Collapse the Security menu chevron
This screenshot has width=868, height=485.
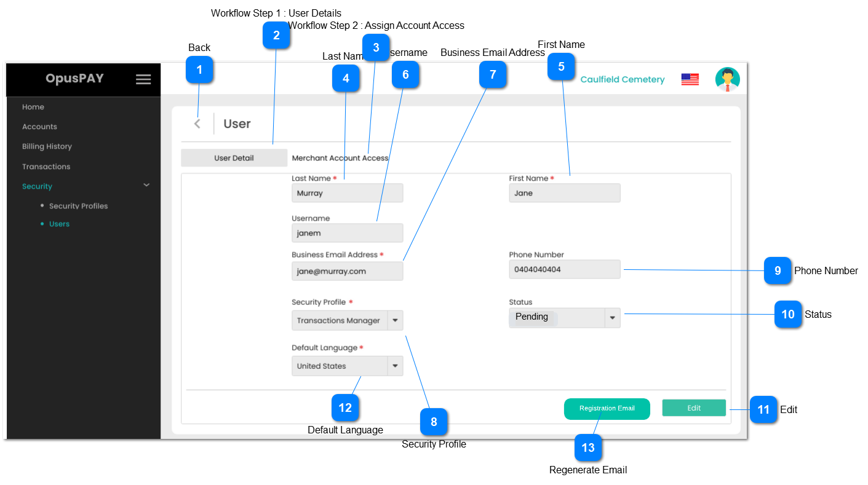coord(146,184)
